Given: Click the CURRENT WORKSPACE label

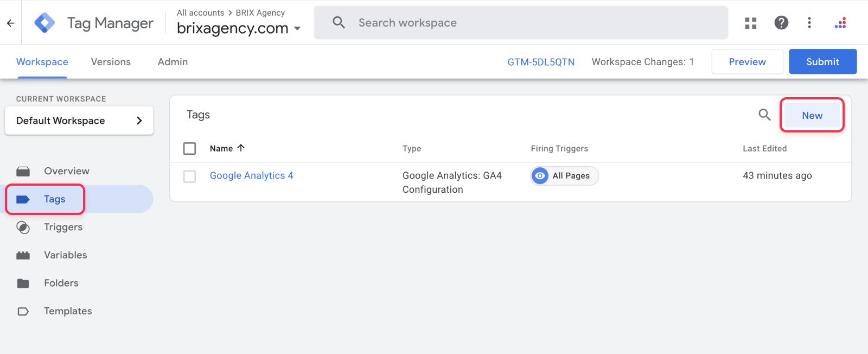Looking at the screenshot, I should click(x=61, y=99).
